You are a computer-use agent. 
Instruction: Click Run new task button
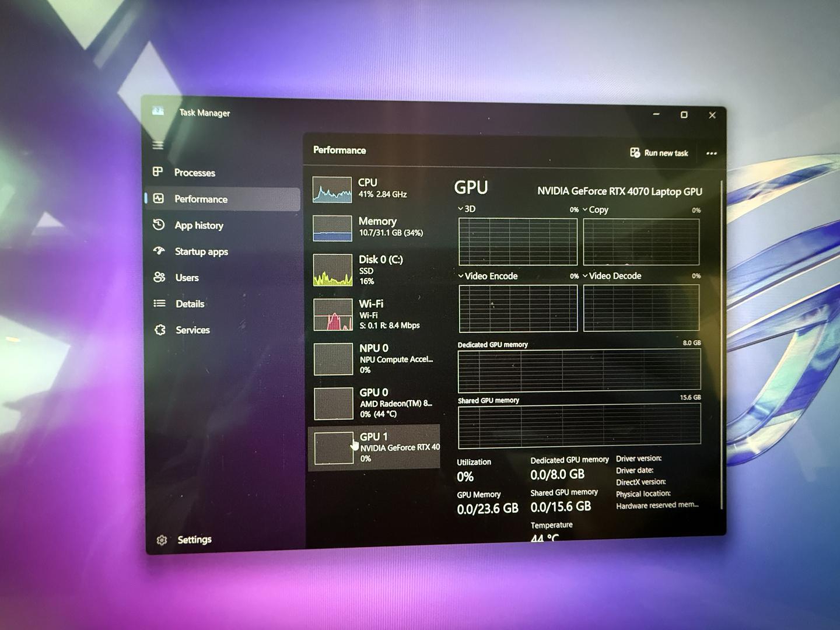pyautogui.click(x=659, y=153)
